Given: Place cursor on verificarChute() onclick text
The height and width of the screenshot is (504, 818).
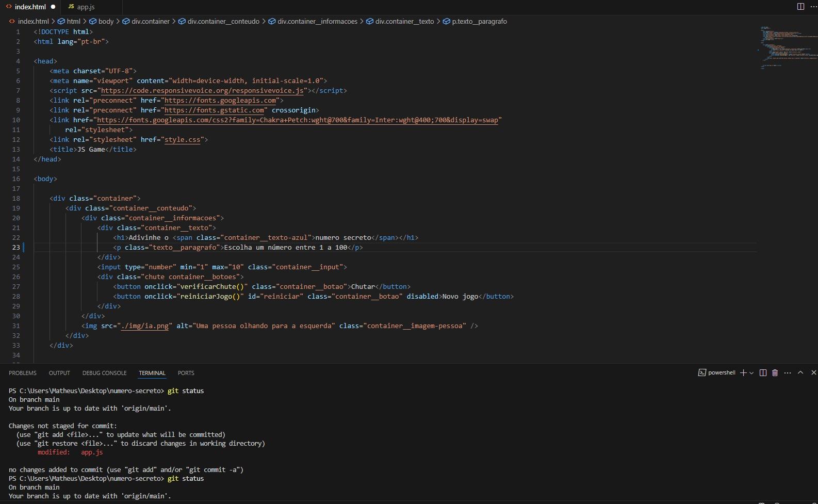Looking at the screenshot, I should [212, 286].
